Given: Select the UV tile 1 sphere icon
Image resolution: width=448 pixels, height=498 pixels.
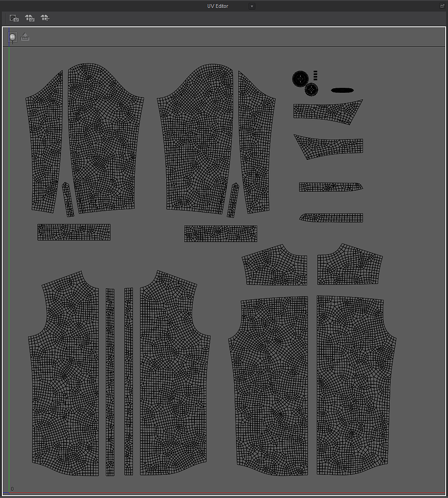Looking at the screenshot, I should (12, 37).
